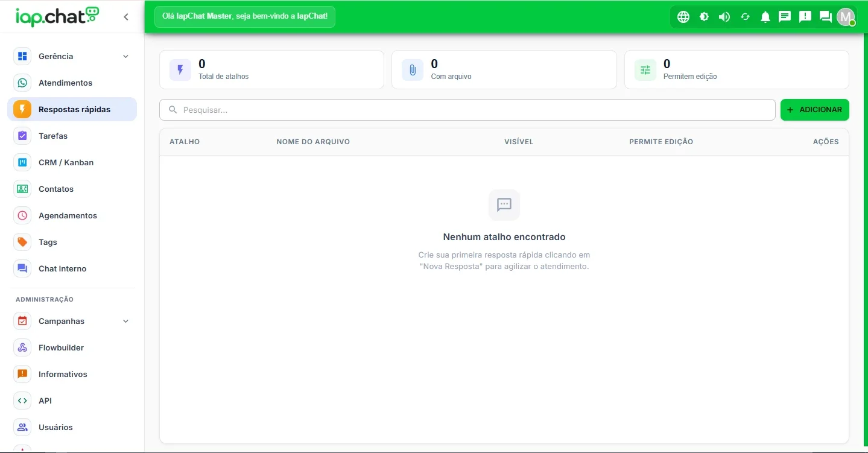Viewport: 868px width, 453px height.
Task: Open API menu item
Action: pos(72,401)
